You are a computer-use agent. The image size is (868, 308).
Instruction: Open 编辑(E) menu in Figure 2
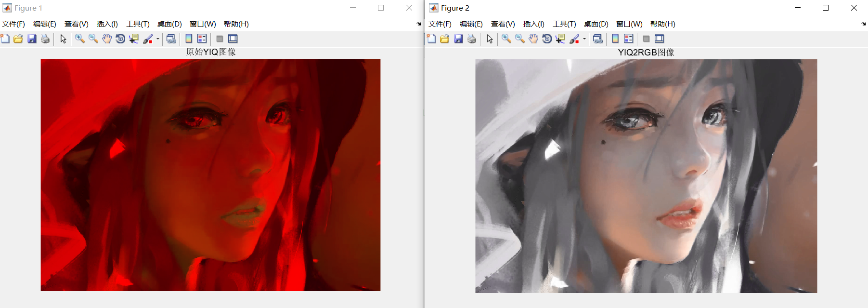tap(471, 24)
